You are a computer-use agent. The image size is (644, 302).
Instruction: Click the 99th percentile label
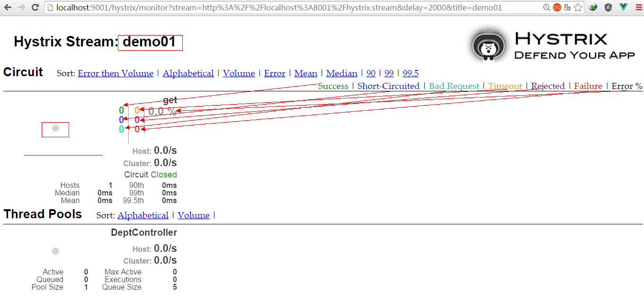[x=136, y=193]
